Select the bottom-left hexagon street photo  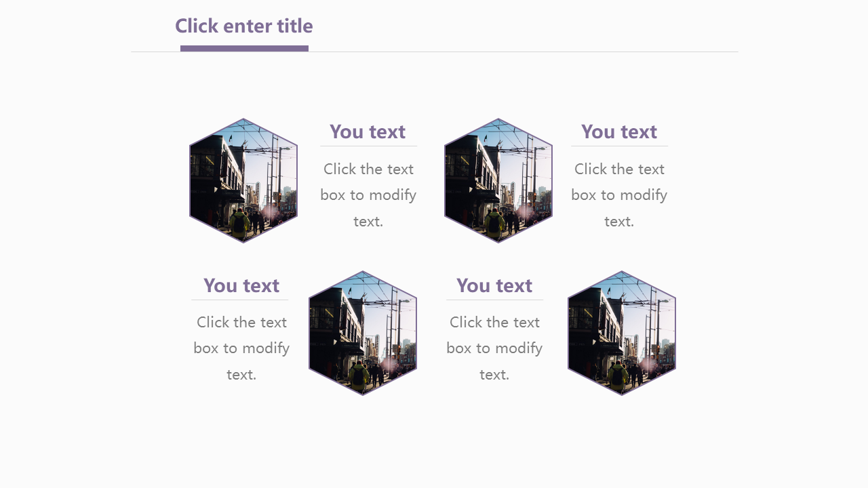coord(363,333)
